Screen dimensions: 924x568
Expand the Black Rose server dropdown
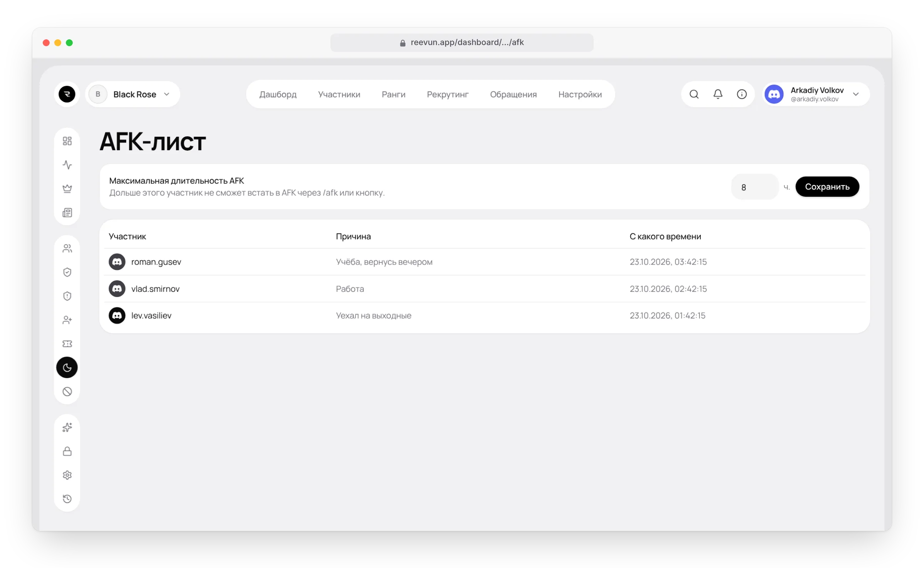(x=132, y=94)
